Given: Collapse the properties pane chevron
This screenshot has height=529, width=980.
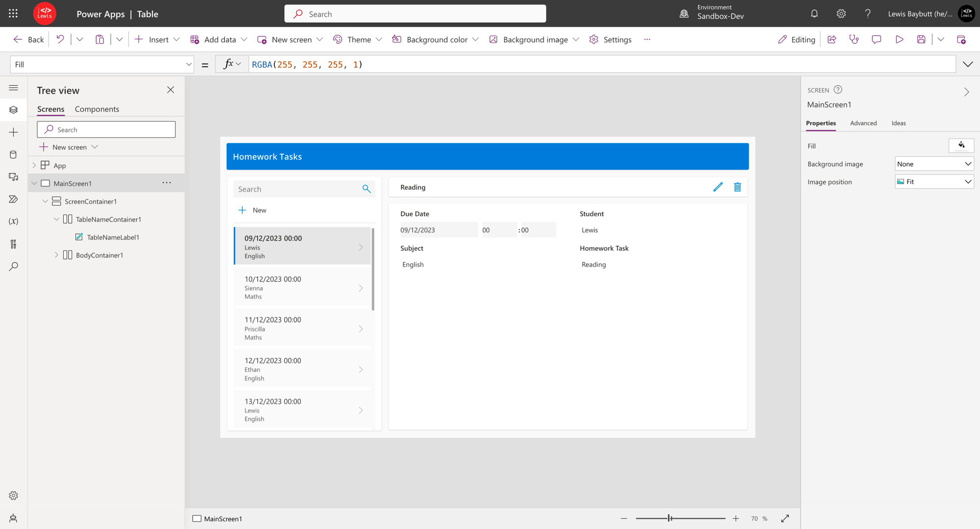Looking at the screenshot, I should tap(966, 92).
